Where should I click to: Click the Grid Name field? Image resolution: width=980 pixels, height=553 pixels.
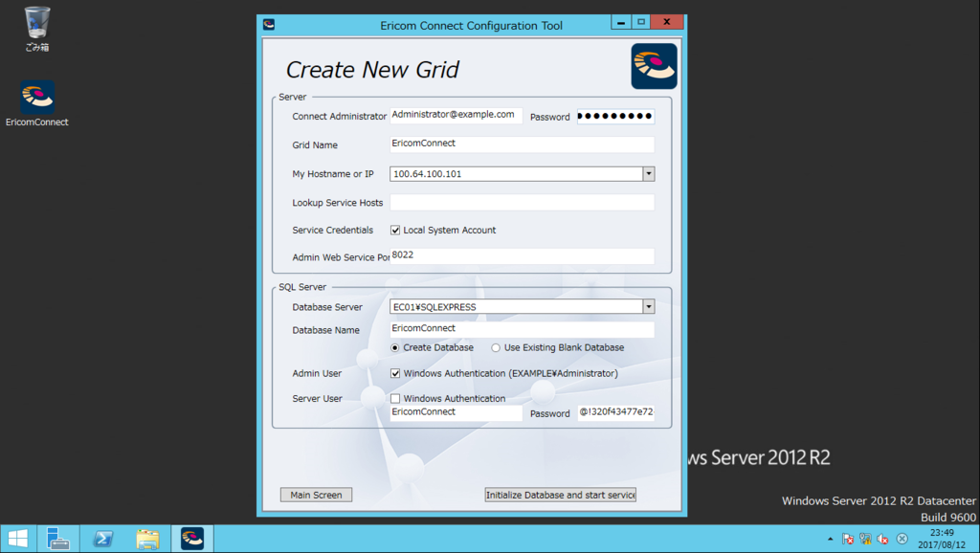click(522, 144)
